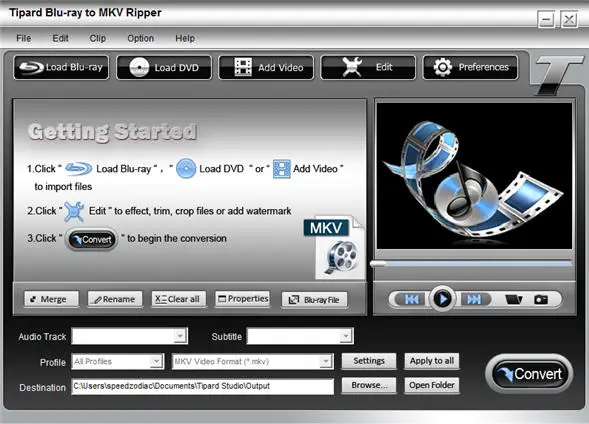The width and height of the screenshot is (589, 424).
Task: Open the snapshot folder icon
Action: (513, 299)
